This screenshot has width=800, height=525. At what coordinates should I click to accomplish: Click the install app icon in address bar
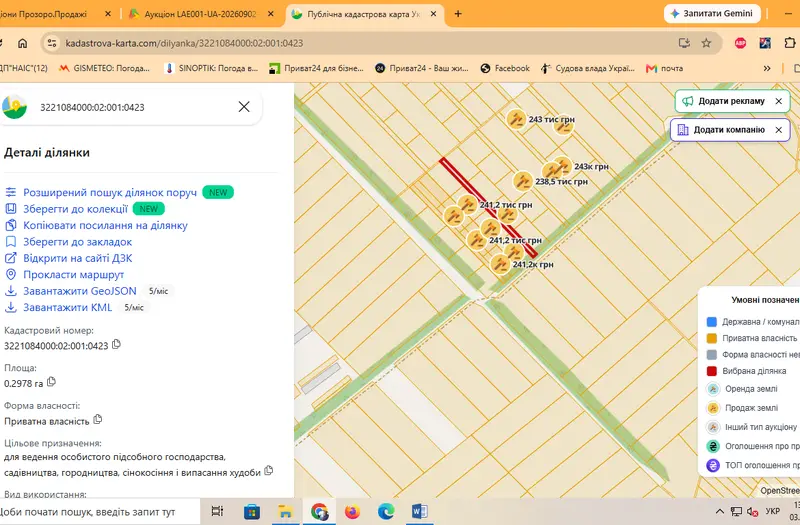point(684,43)
